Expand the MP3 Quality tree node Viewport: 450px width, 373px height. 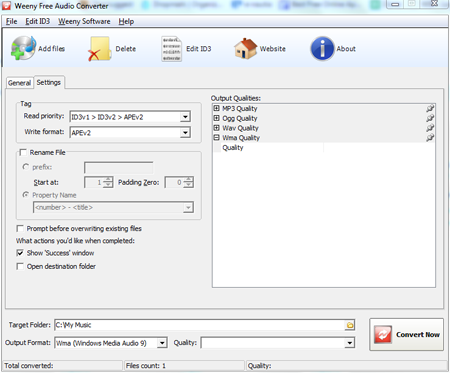pyautogui.click(x=217, y=108)
